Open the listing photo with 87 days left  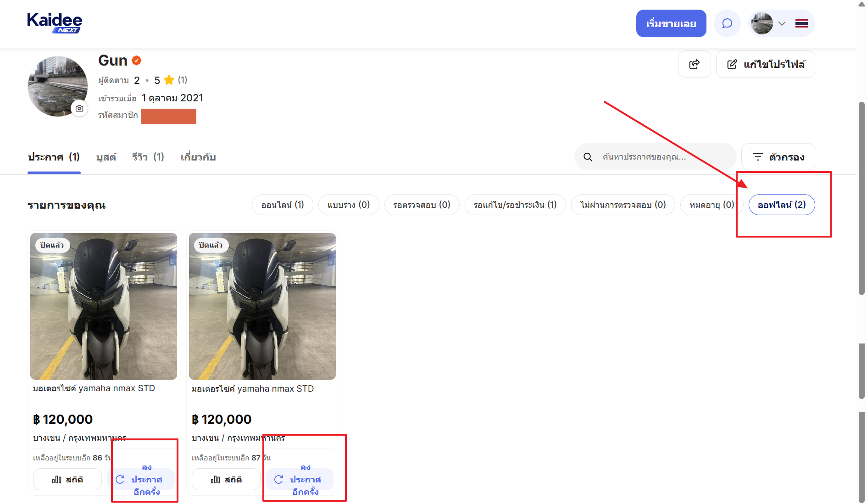click(262, 306)
